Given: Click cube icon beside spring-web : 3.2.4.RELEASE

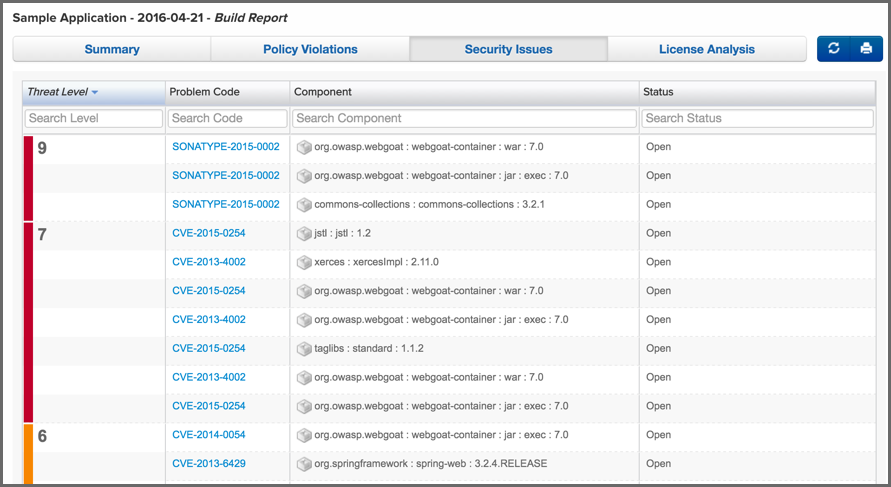Looking at the screenshot, I should [304, 464].
